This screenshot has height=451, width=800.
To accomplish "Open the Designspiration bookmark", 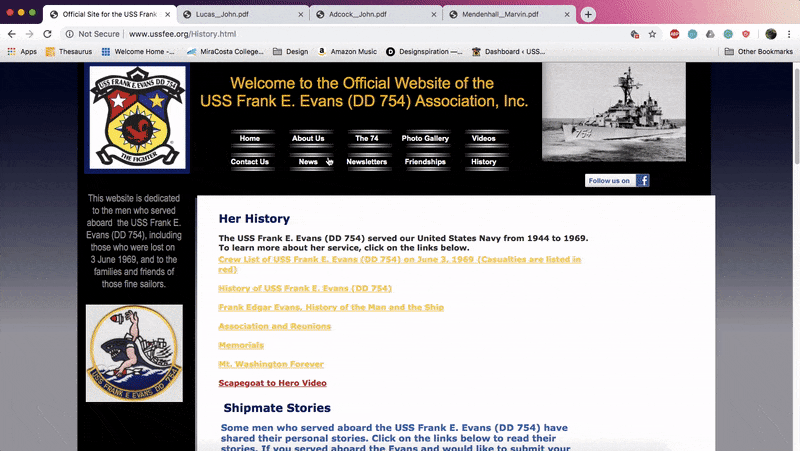I will tap(424, 52).
